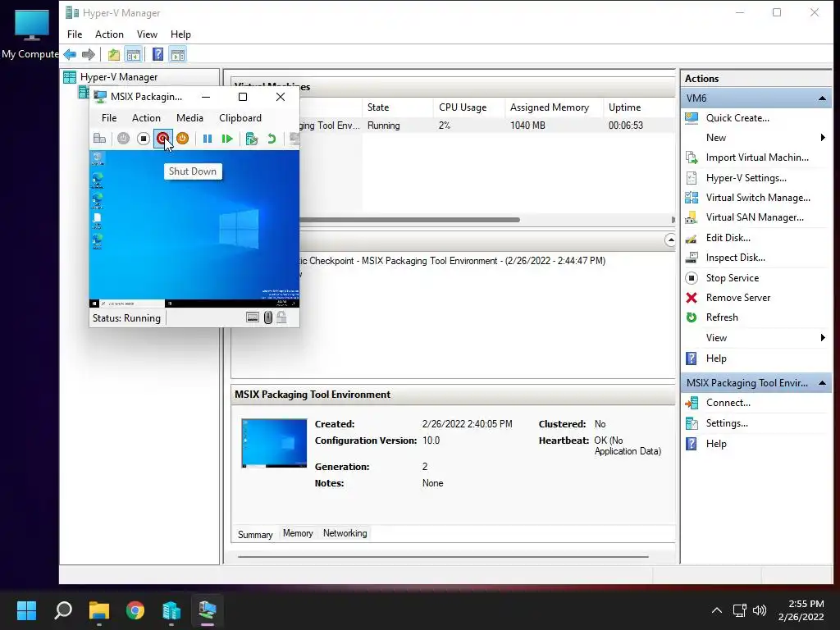Click Uptime column header

pyautogui.click(x=639, y=107)
